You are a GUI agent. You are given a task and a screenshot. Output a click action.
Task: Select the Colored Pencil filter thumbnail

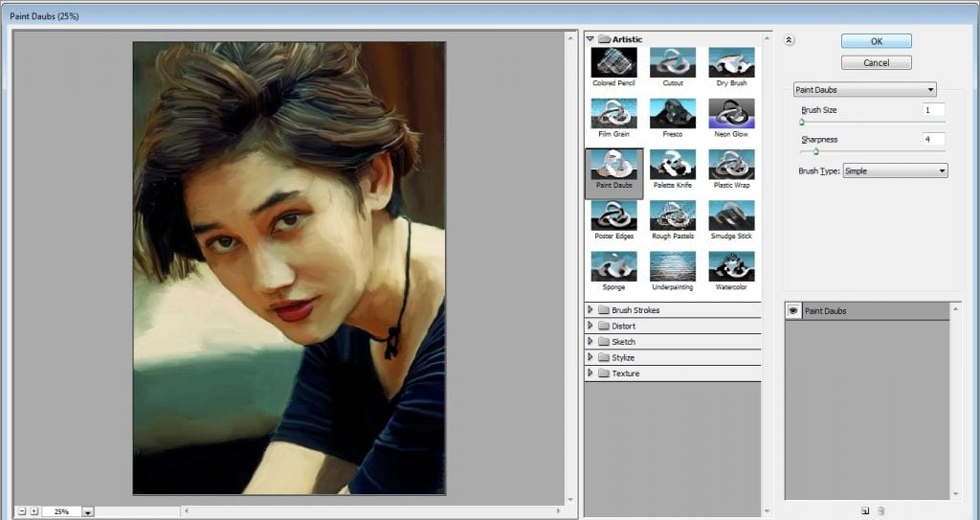[613, 63]
